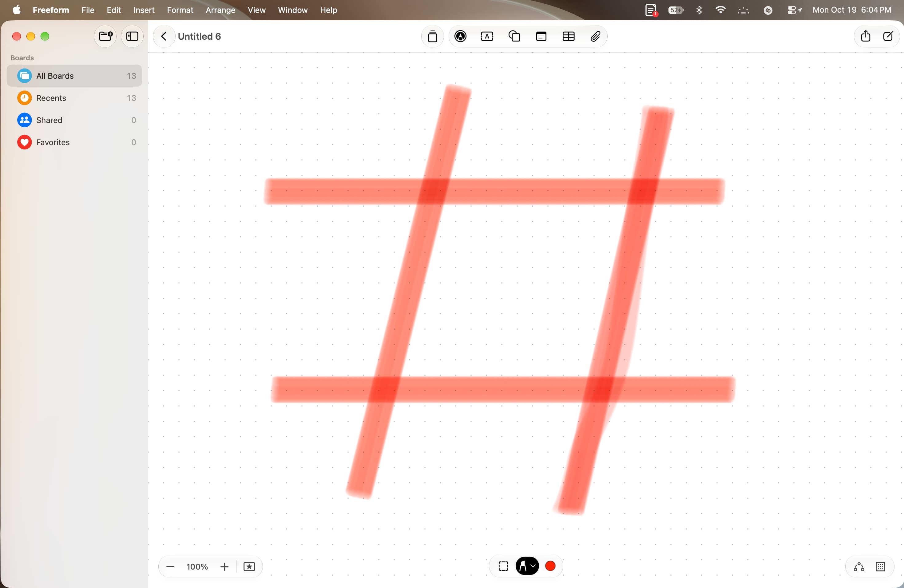The image size is (904, 588).
Task: Open the 100% zoom level menu
Action: (197, 567)
